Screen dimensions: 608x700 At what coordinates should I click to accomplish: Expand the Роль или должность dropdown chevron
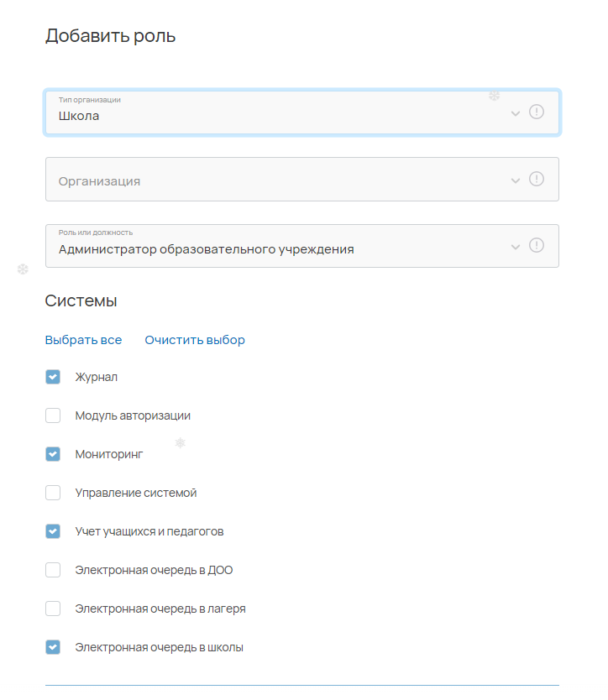(x=515, y=247)
